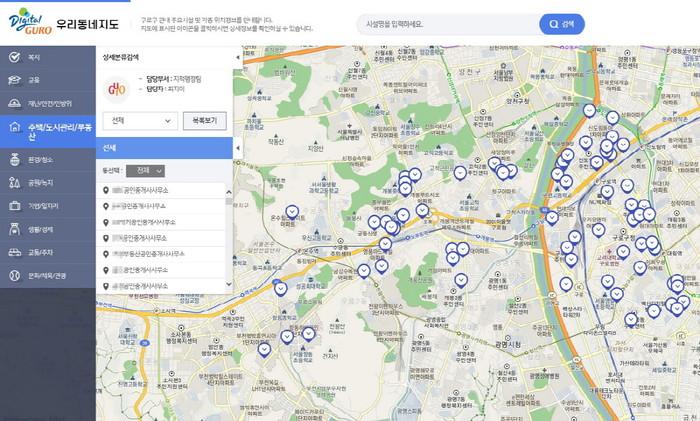Screen dimensions: 700x421
Task: Click the blue 검색 search button
Action: coord(562,24)
